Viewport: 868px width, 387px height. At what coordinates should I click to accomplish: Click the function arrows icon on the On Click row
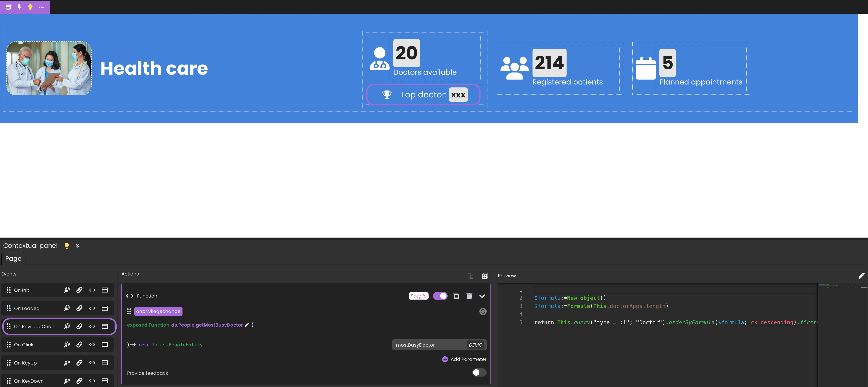click(92, 345)
